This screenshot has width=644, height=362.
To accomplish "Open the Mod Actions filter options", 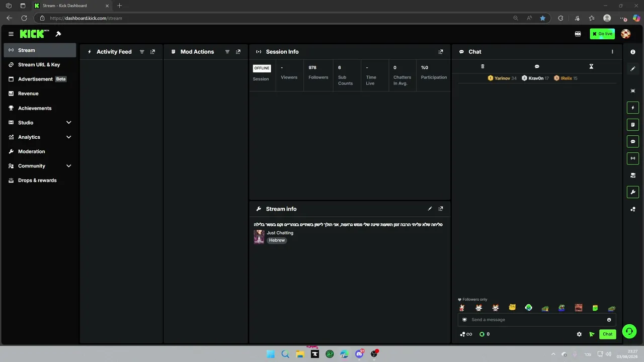I will [x=227, y=52].
